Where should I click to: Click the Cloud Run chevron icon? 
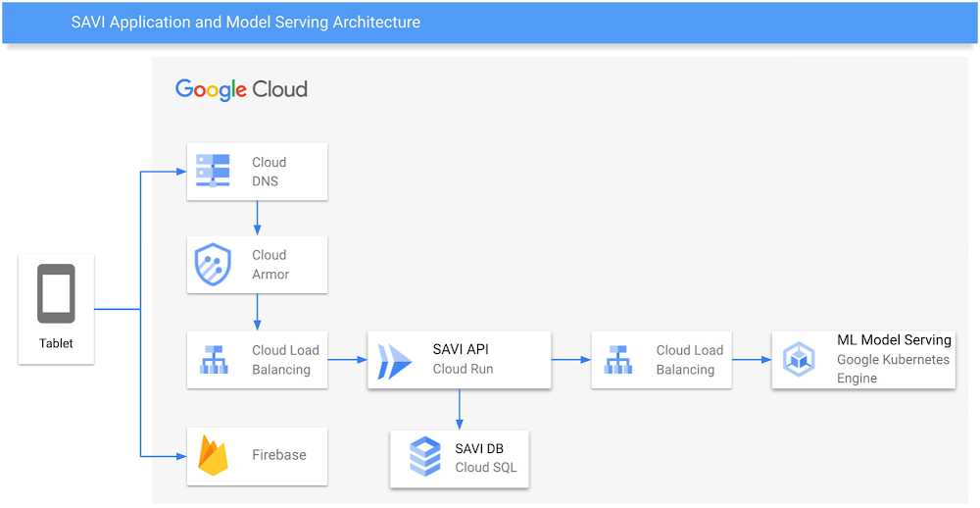394,360
